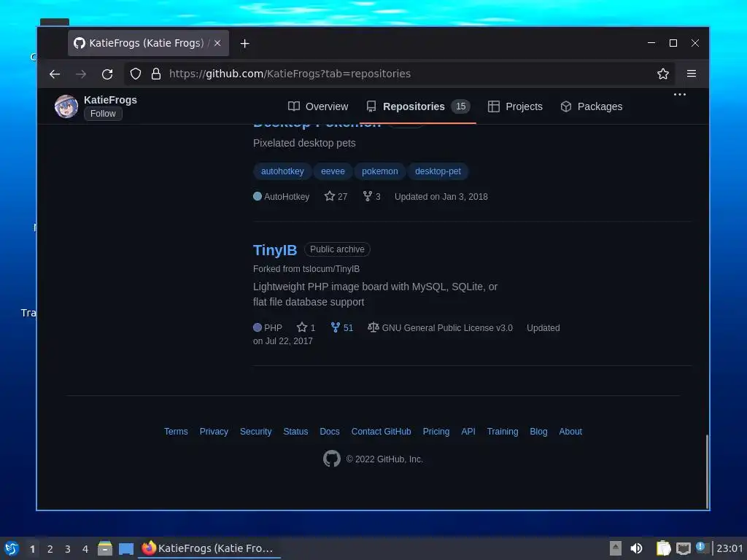Open the network monitor tray icon

(x=683, y=548)
